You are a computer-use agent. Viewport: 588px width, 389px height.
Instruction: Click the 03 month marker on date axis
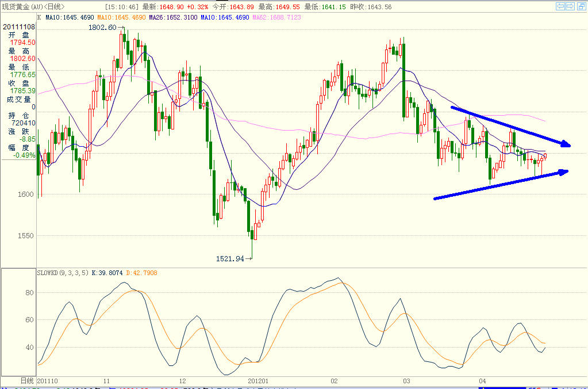click(406, 381)
